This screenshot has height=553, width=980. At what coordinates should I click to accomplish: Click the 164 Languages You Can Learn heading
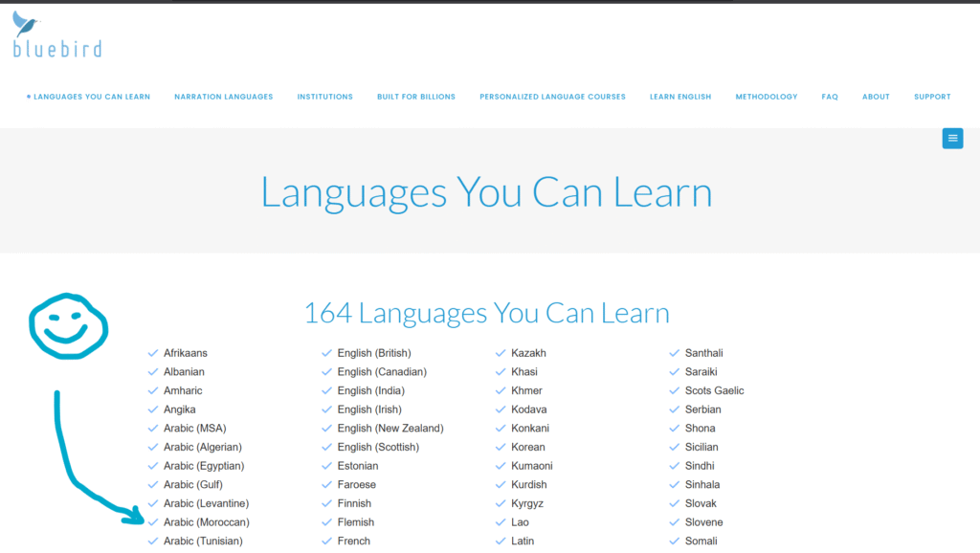(x=486, y=313)
